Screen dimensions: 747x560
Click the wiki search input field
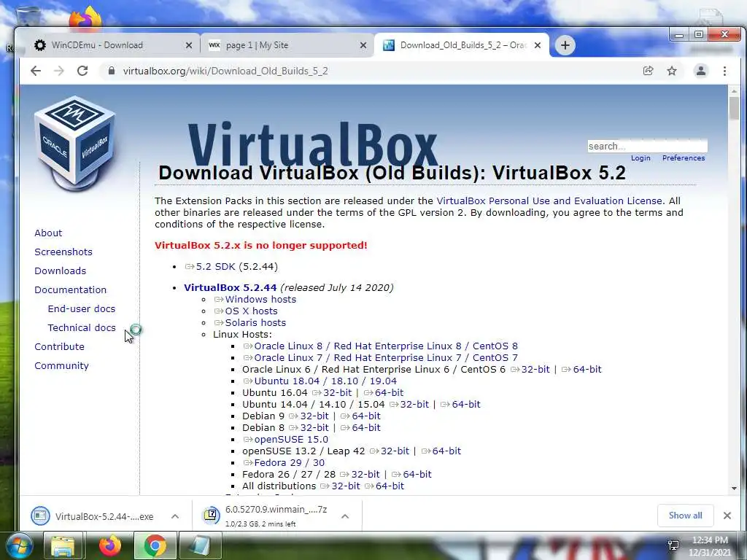click(x=647, y=146)
